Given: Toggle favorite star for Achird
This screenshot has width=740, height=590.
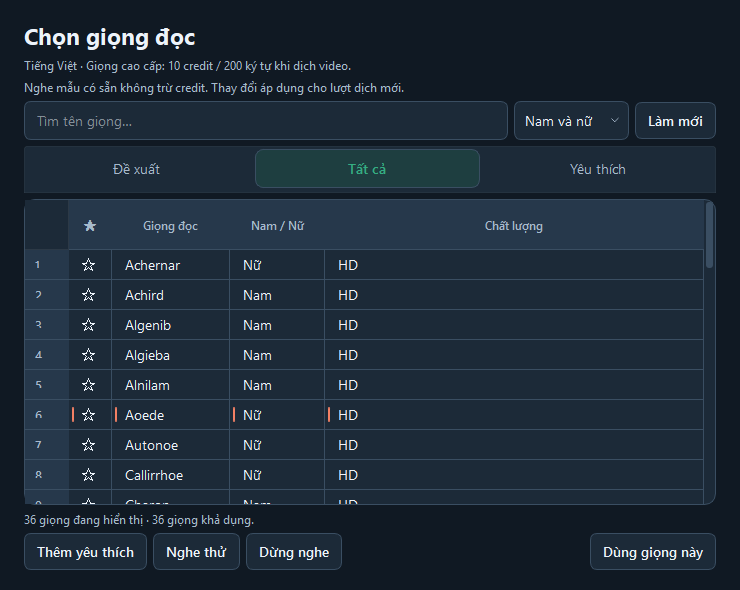Looking at the screenshot, I should pyautogui.click(x=88, y=295).
